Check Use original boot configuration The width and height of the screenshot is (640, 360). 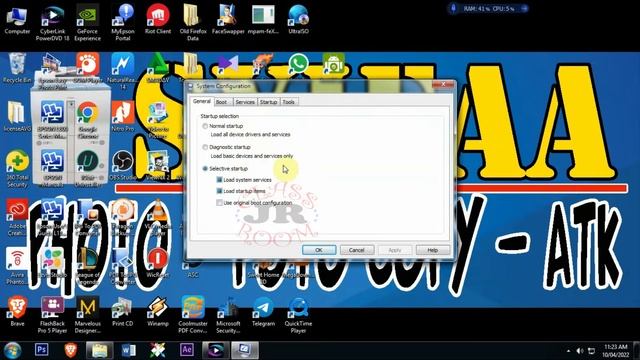point(219,202)
